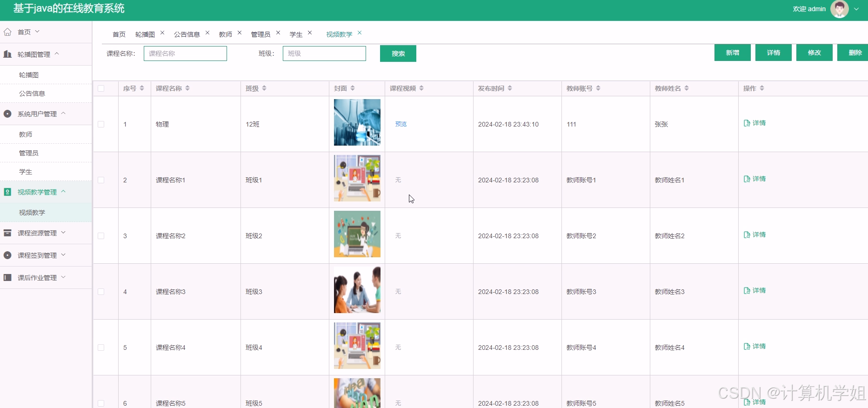This screenshot has width=868, height=408.
Task: Switch to the 首页 tab
Action: [119, 34]
